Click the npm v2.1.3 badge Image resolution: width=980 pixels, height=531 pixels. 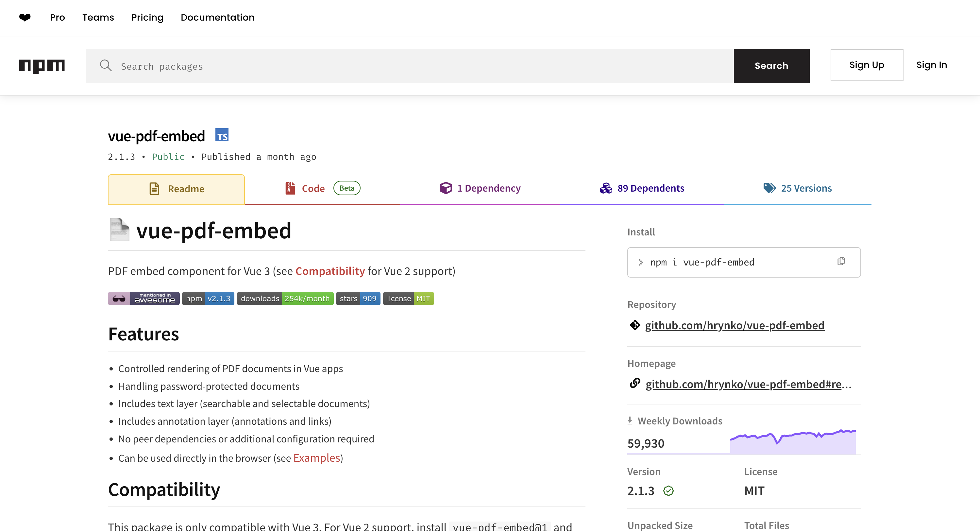tap(208, 299)
